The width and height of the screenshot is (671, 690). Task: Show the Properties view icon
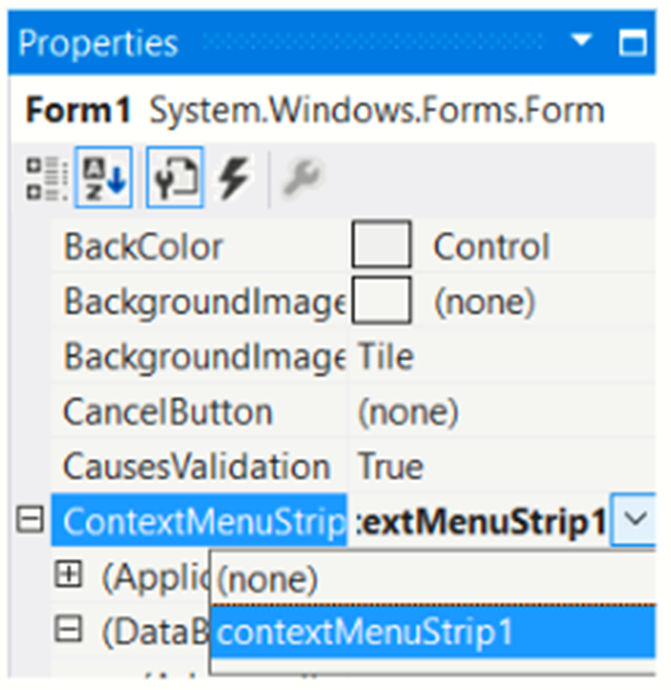tap(174, 180)
